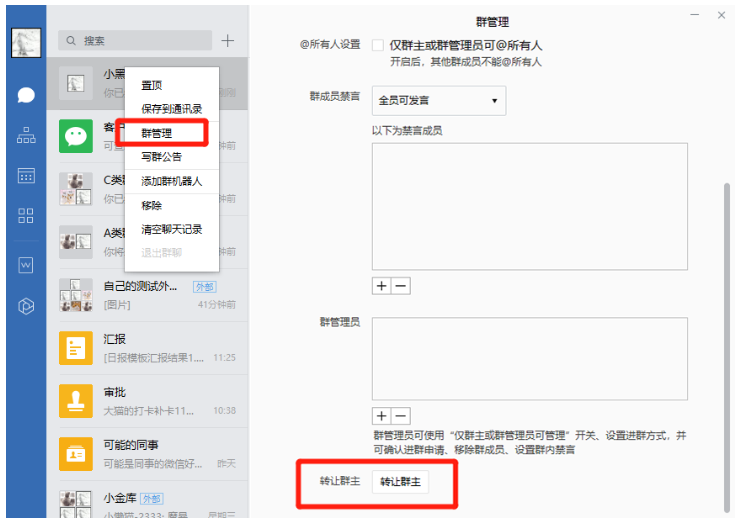Open the 可能的同事 chat
This screenshot has height=524, width=746.
[x=147, y=454]
